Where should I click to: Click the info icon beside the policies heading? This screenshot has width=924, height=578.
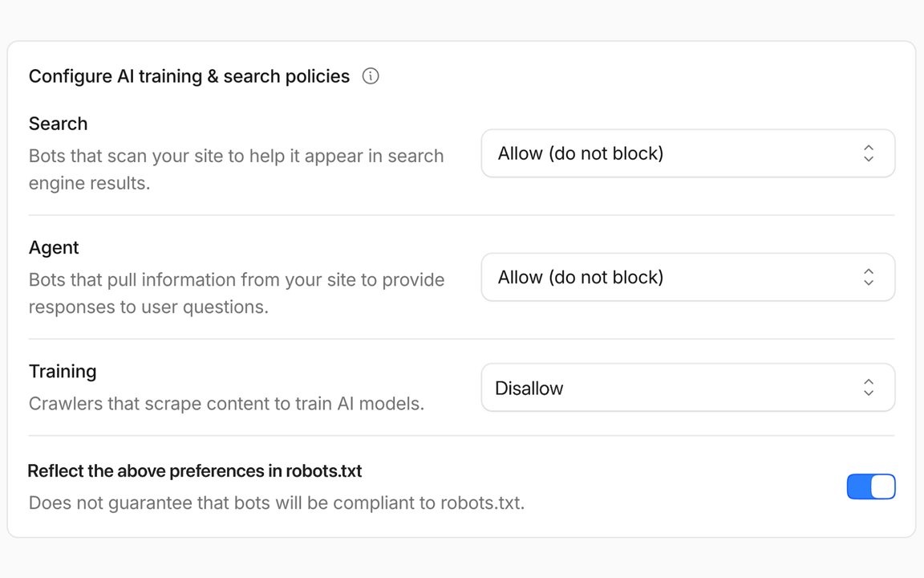click(370, 76)
